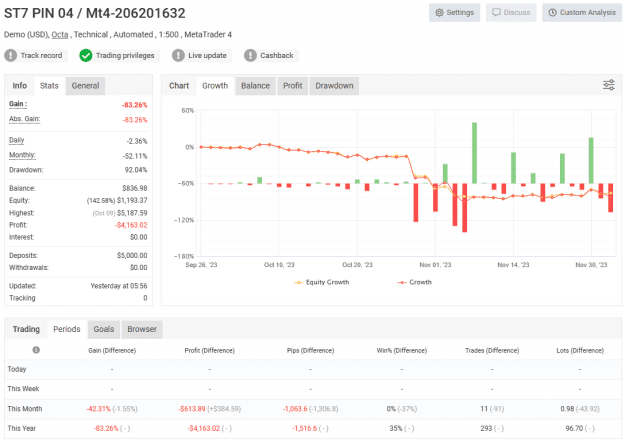Click This Year lots 96.70
The width and height of the screenshot is (625, 440).
click(x=574, y=428)
